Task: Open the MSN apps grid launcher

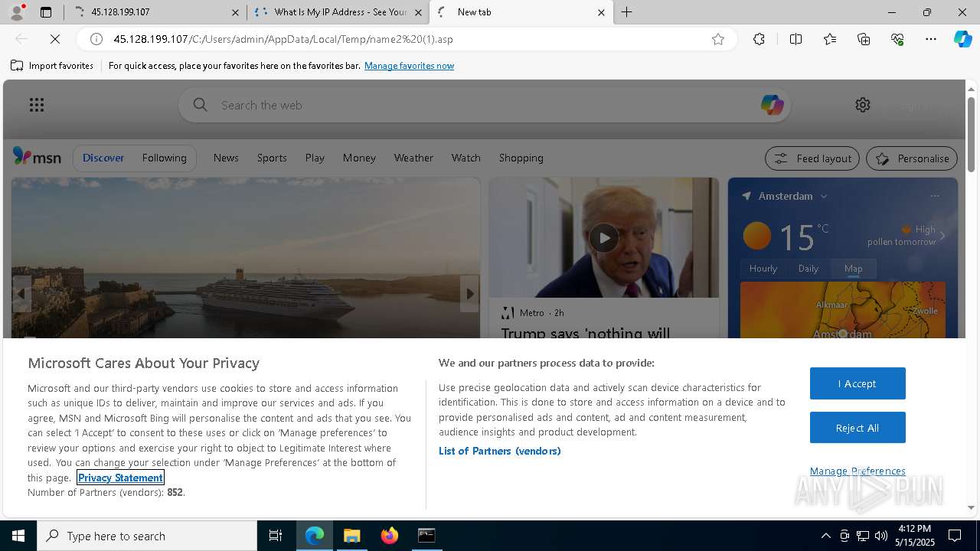Action: [x=37, y=105]
